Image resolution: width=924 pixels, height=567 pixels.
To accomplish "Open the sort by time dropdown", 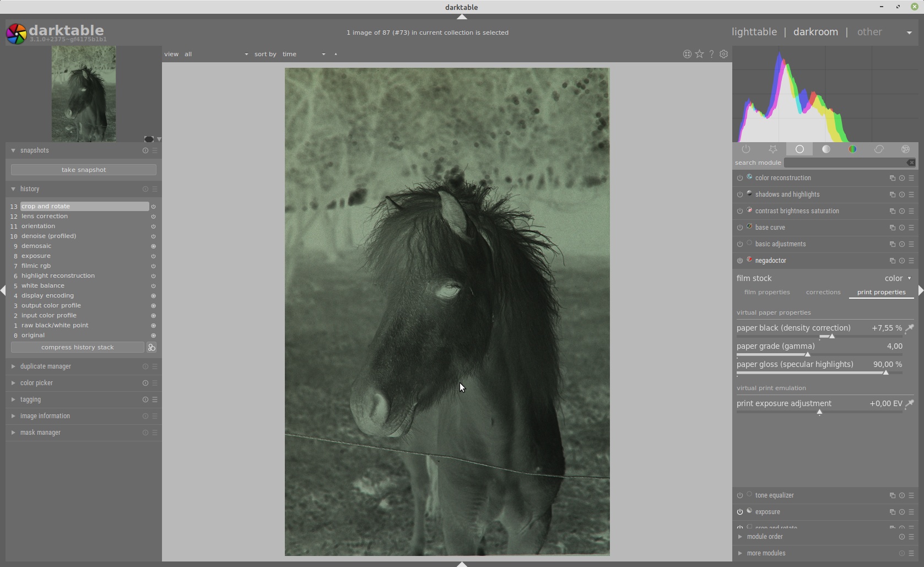I will (304, 54).
